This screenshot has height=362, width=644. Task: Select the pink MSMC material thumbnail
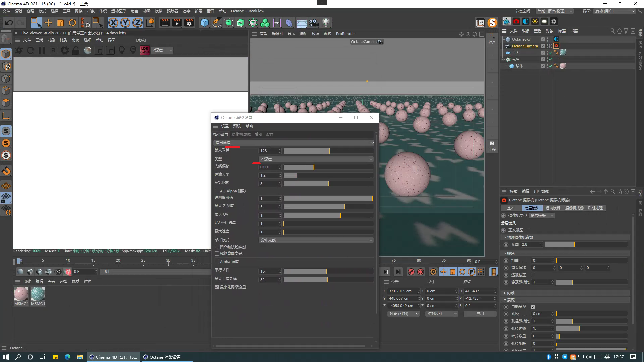(21, 294)
